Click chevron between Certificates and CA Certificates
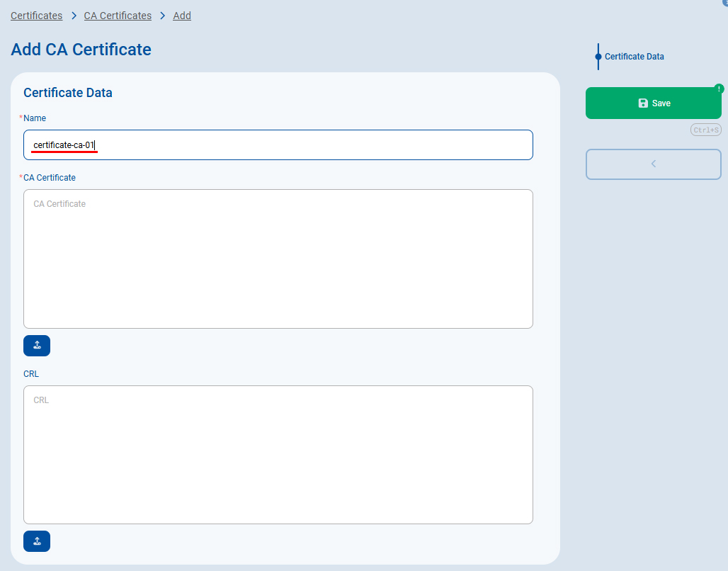This screenshot has height=571, width=728. tap(74, 16)
